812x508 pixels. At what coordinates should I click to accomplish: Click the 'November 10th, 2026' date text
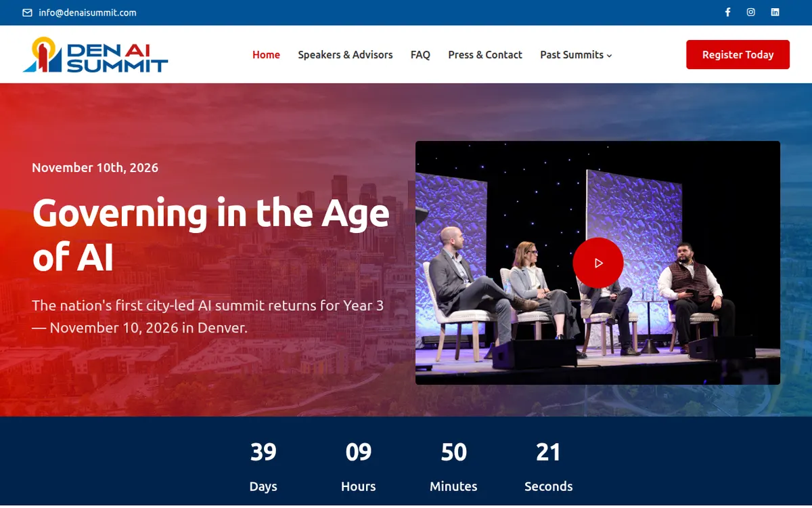(95, 167)
